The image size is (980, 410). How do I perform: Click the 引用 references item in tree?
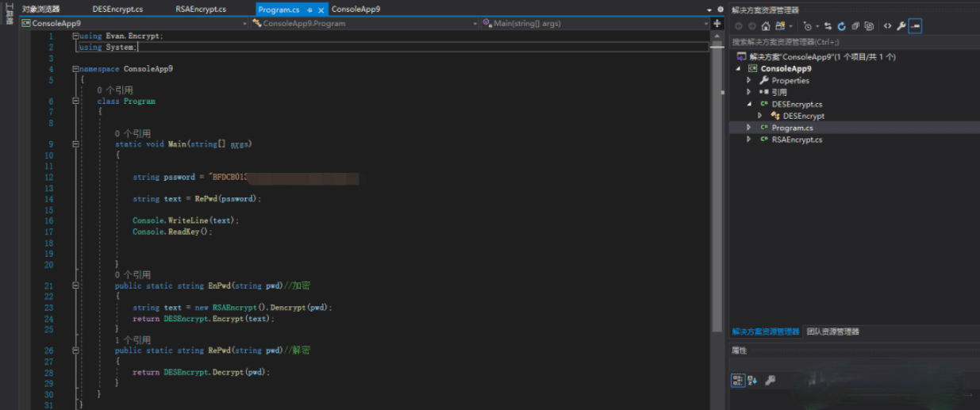779,93
